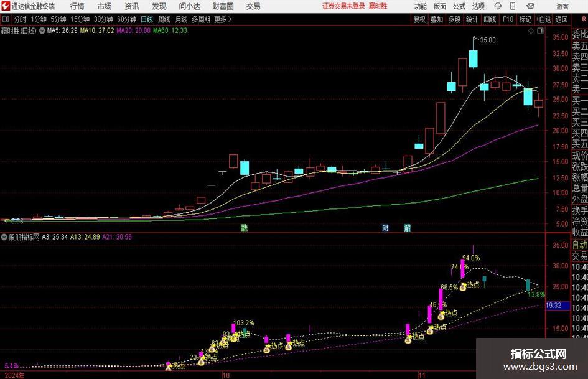The image size is (588, 379).
Task: Click the 跌 marker on the chart
Action: click(x=244, y=227)
